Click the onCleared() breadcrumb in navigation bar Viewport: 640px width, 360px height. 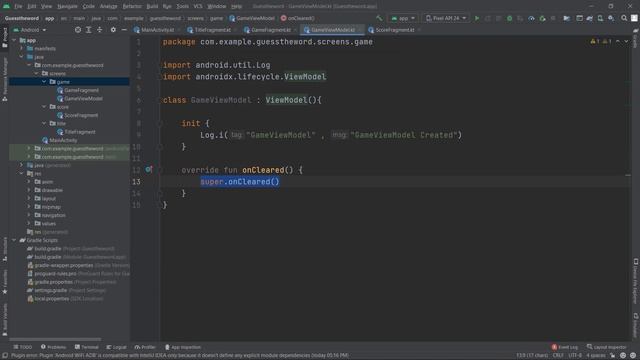pyautogui.click(x=298, y=18)
